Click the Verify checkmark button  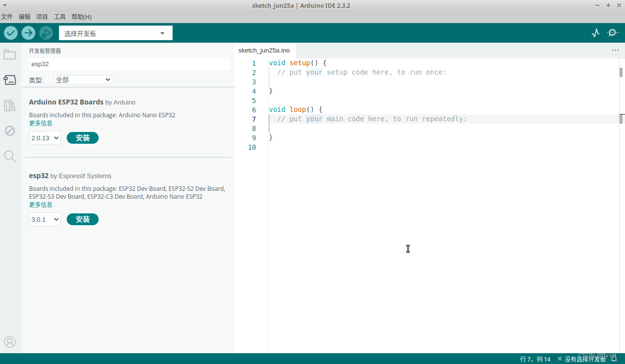11,33
